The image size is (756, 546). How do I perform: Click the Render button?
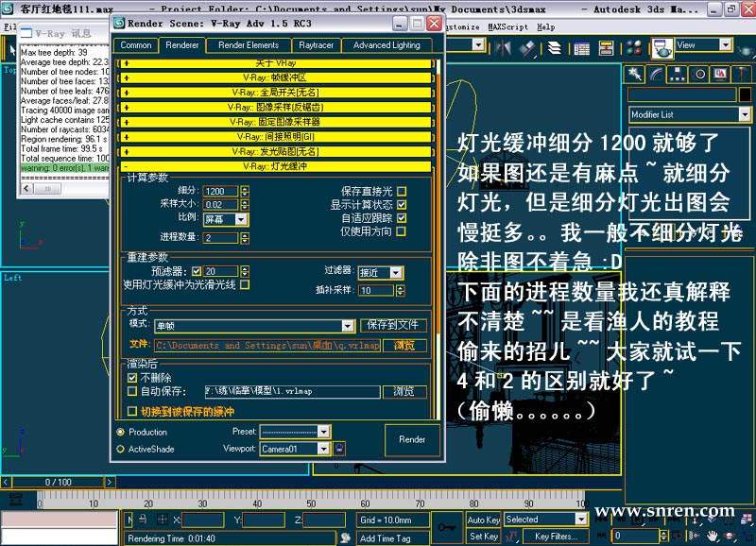click(412, 439)
